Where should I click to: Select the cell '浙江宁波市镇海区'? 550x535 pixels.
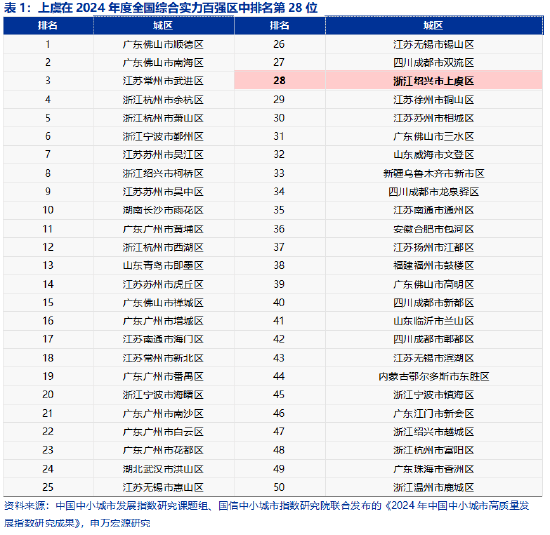(x=434, y=395)
